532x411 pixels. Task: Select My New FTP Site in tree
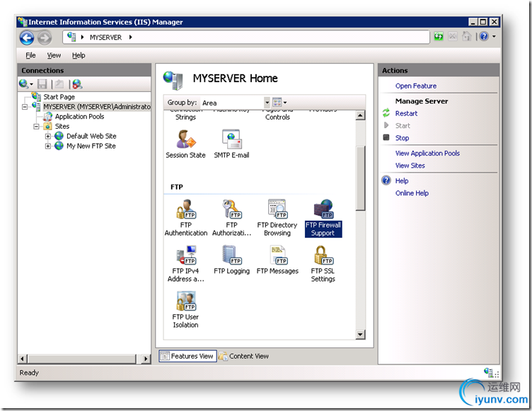(x=91, y=146)
